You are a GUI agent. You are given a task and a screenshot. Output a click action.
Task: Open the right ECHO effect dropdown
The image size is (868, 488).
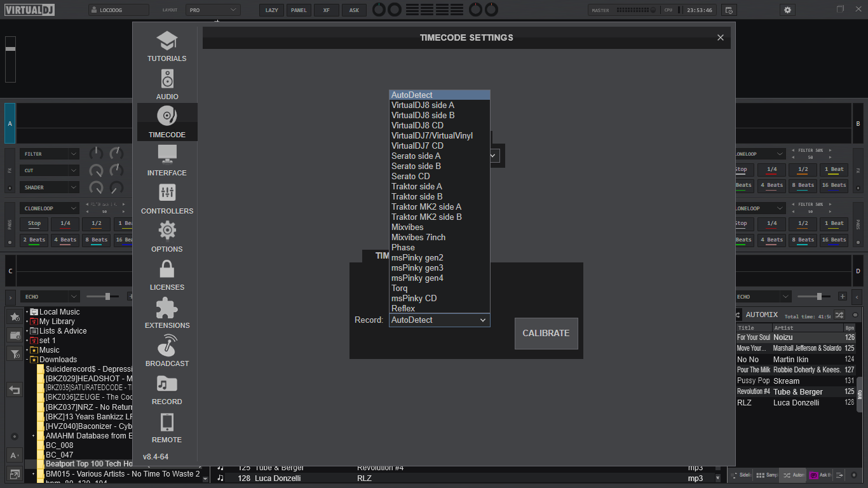click(762, 297)
